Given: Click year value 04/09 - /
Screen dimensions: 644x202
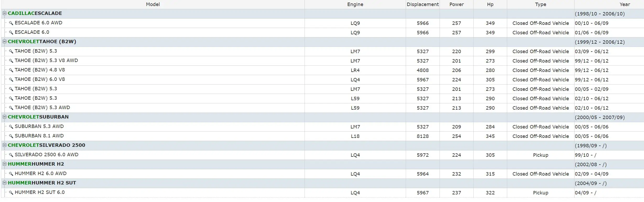Looking at the screenshot, I should point(586,193).
